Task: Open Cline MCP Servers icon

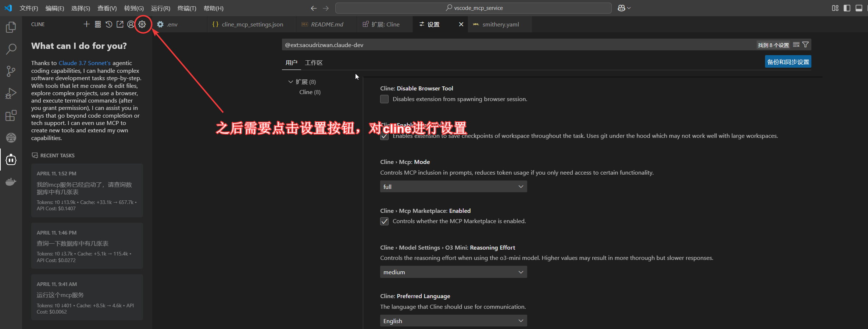Action: coord(98,24)
